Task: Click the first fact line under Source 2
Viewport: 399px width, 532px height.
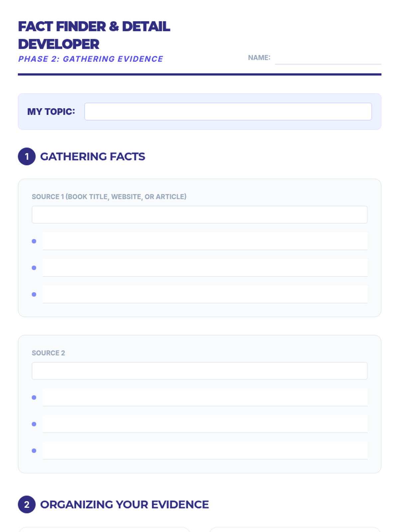Action: tap(205, 398)
